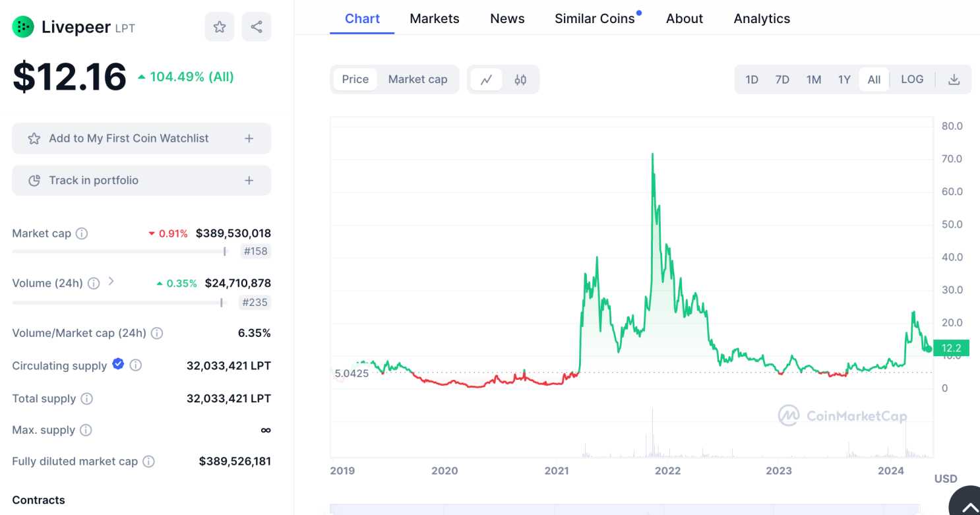Click the Livepeer green logo icon
Screen dimensions: 980x515
tap(23, 27)
